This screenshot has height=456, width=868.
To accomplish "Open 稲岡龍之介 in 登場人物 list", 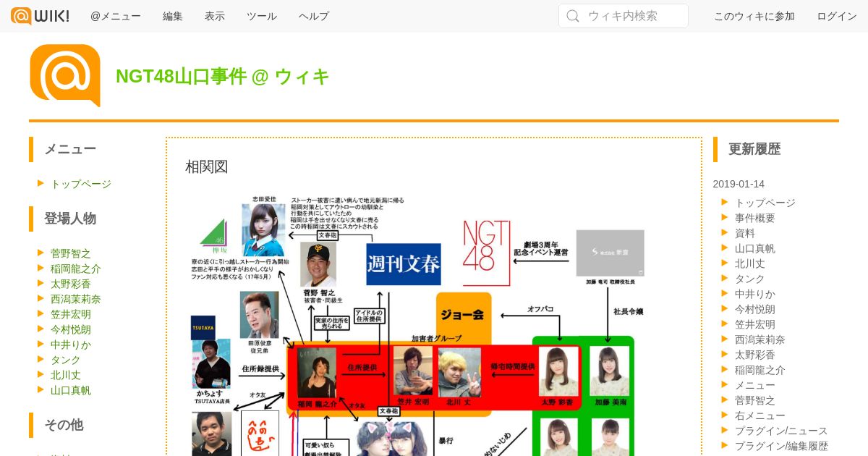I will 76,269.
